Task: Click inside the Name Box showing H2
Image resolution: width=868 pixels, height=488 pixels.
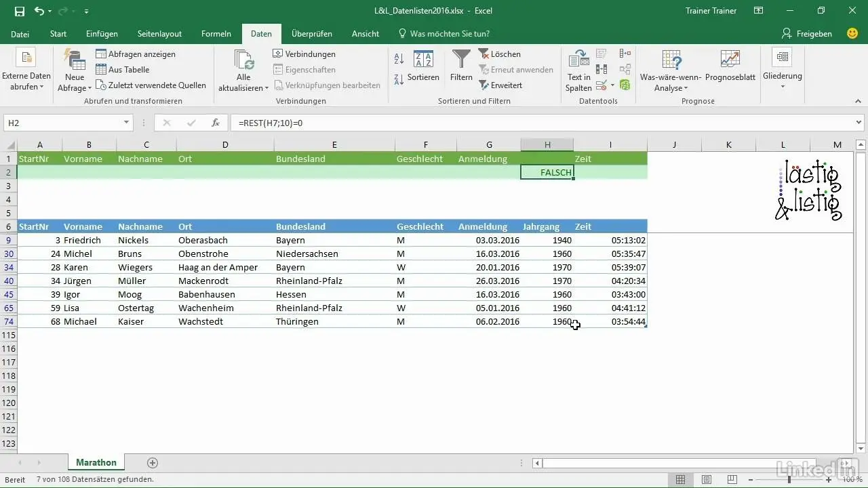Action: click(61, 123)
